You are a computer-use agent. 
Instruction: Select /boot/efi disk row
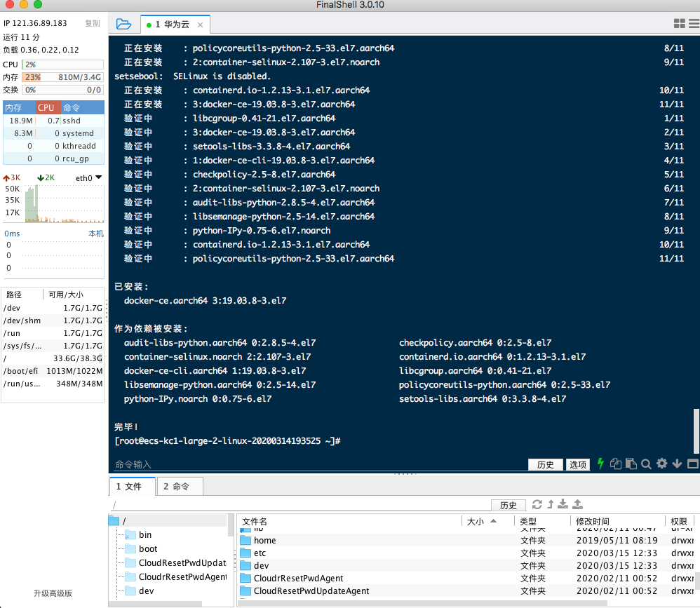[x=53, y=371]
